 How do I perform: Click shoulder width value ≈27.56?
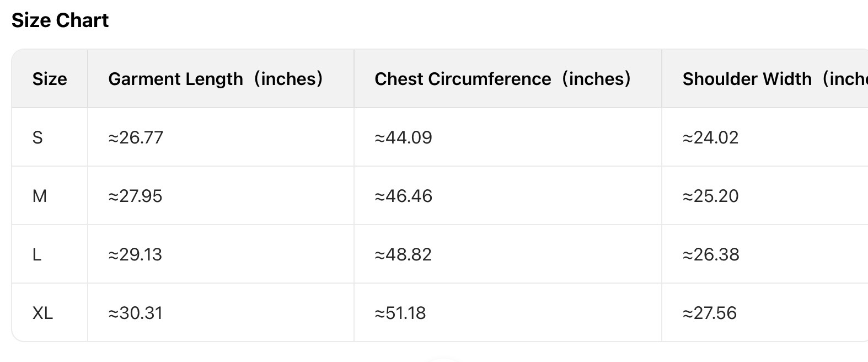[709, 313]
